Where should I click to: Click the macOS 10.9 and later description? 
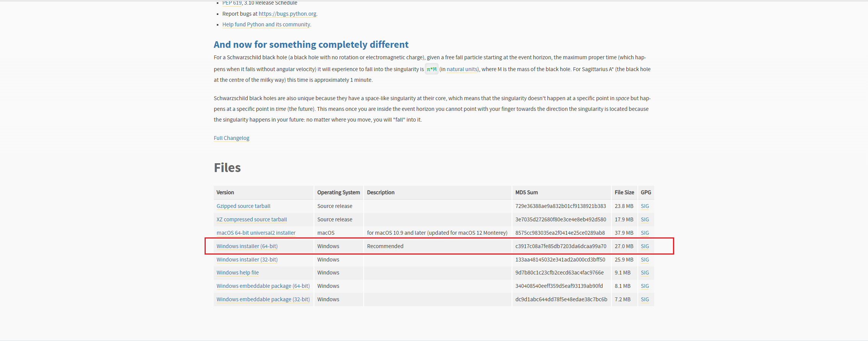[437, 233]
